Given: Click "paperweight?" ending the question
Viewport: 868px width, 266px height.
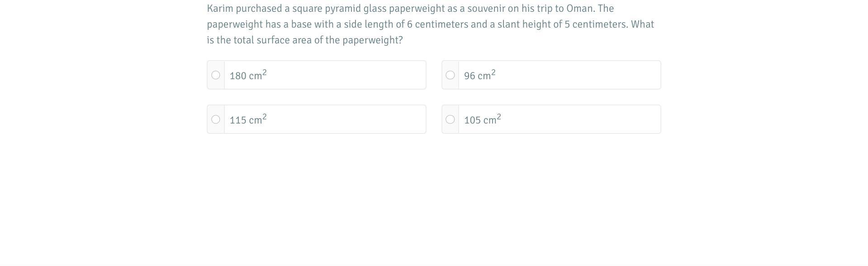Looking at the screenshot, I should pyautogui.click(x=372, y=40).
